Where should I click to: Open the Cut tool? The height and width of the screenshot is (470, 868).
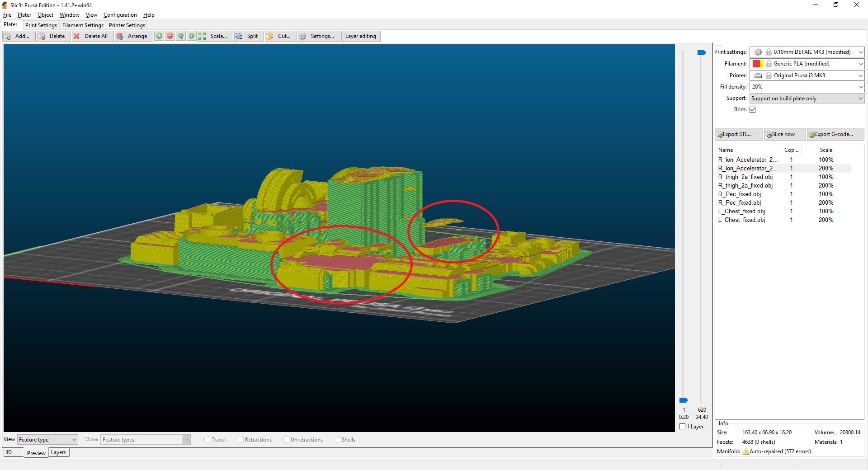pyautogui.click(x=280, y=36)
